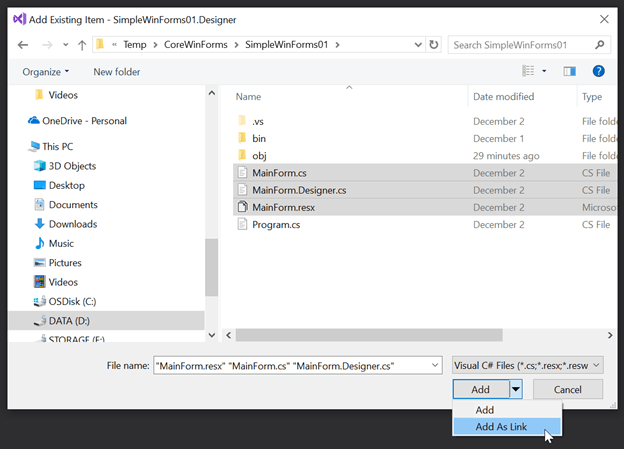Open Help with the question mark icon
This screenshot has height=449, width=624.
[x=599, y=71]
